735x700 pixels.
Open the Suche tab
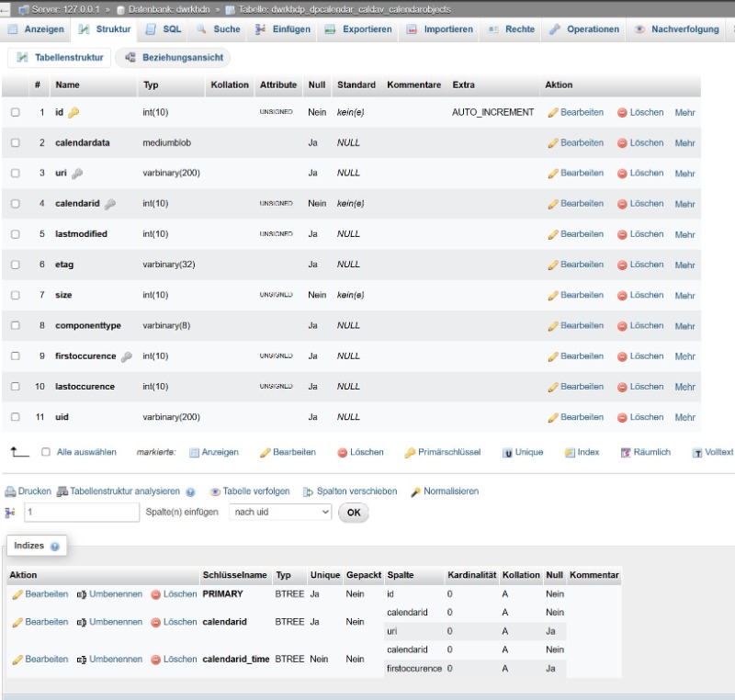[x=219, y=29]
